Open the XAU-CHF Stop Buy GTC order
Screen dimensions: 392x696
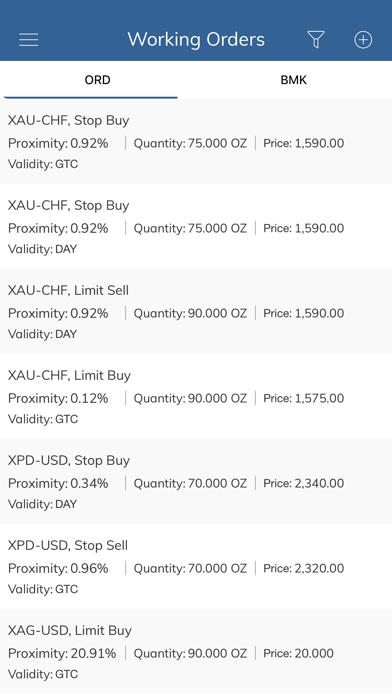[x=196, y=142]
